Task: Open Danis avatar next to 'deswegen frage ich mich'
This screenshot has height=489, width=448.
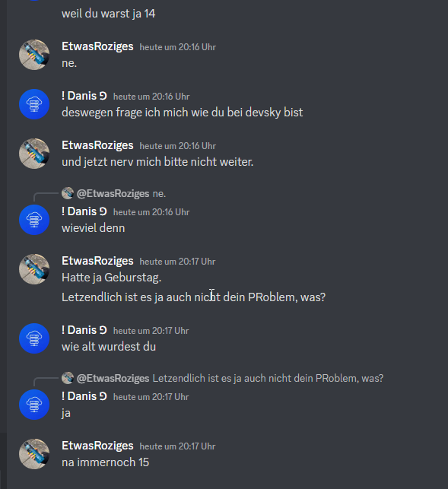Action: click(x=34, y=104)
